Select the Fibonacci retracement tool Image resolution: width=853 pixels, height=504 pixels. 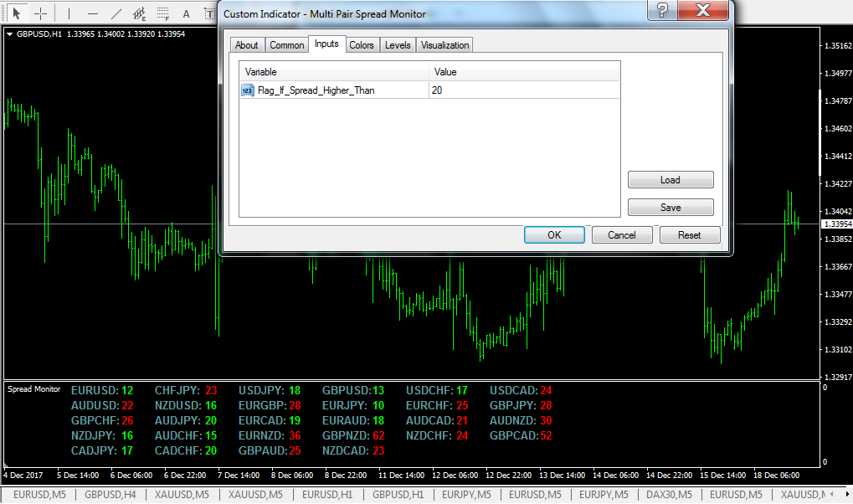click(x=162, y=13)
